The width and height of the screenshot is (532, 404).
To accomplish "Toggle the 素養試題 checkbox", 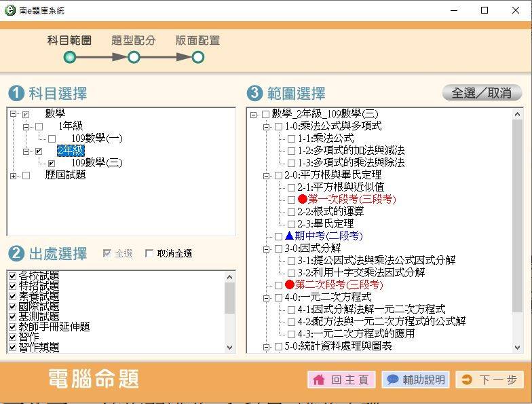I will [12, 296].
